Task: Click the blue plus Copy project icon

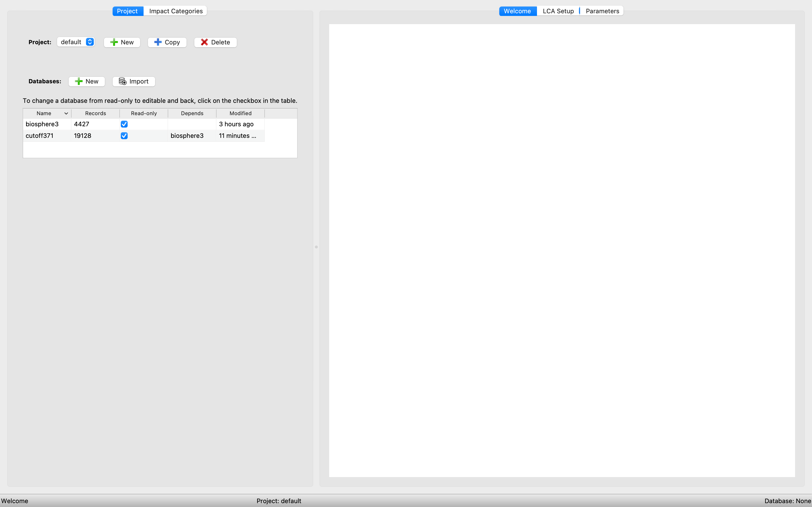Action: (158, 42)
